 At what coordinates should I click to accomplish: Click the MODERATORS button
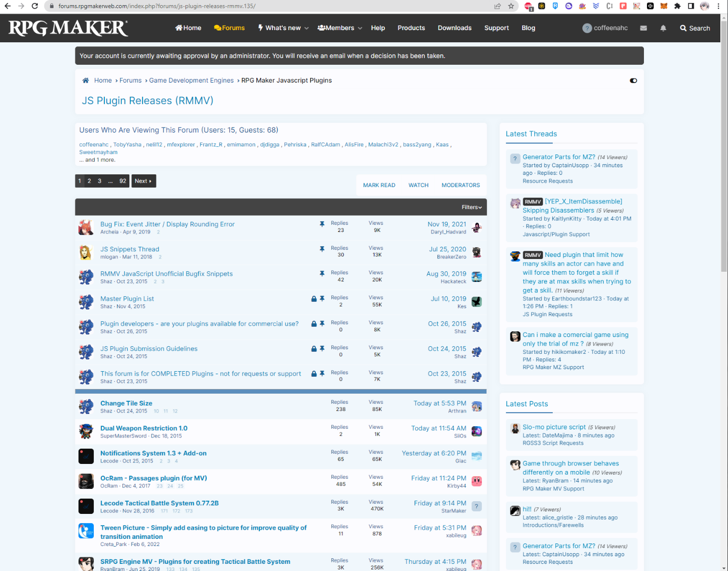(x=461, y=185)
